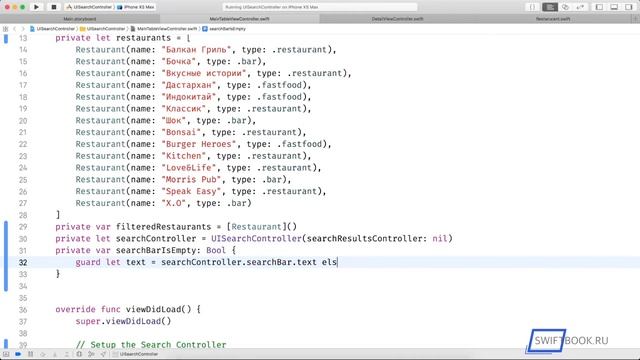Click the Step Into debug icon
This screenshot has width=640, height=360.
point(55,354)
